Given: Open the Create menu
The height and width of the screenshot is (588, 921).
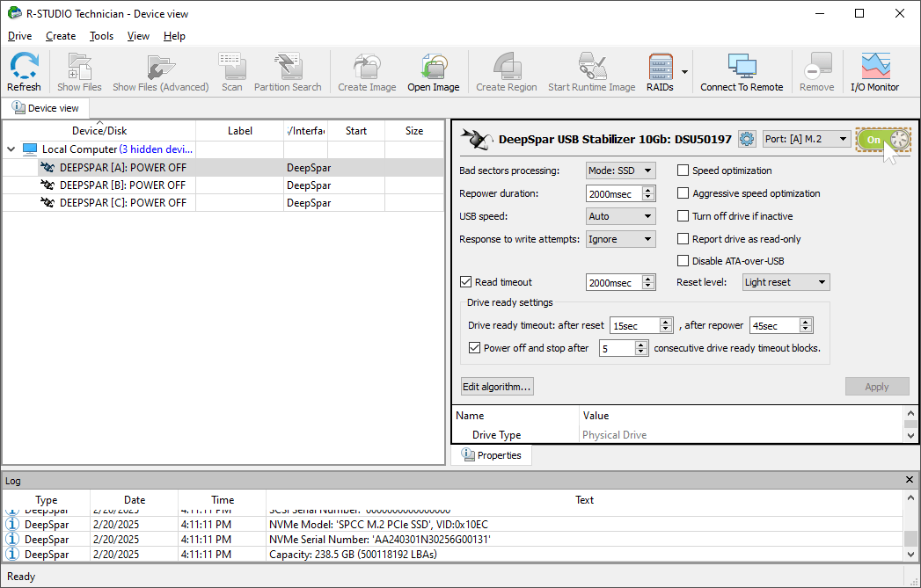Looking at the screenshot, I should point(61,36).
